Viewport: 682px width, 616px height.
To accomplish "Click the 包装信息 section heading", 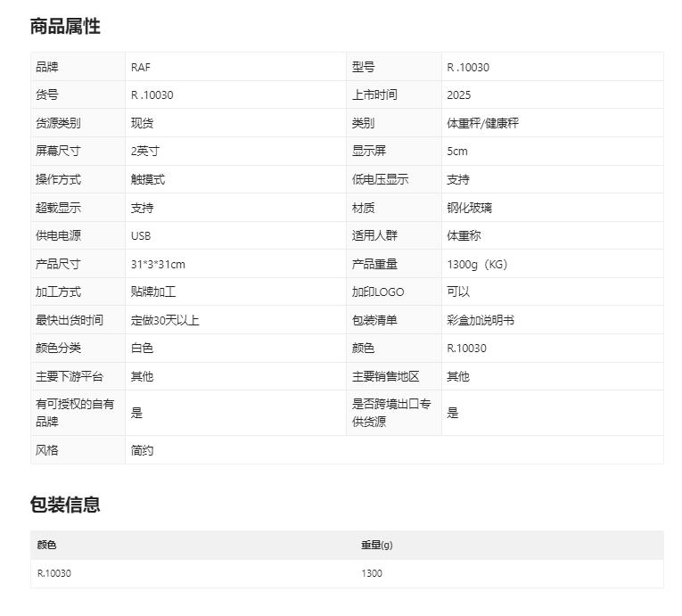I will coord(65,505).
